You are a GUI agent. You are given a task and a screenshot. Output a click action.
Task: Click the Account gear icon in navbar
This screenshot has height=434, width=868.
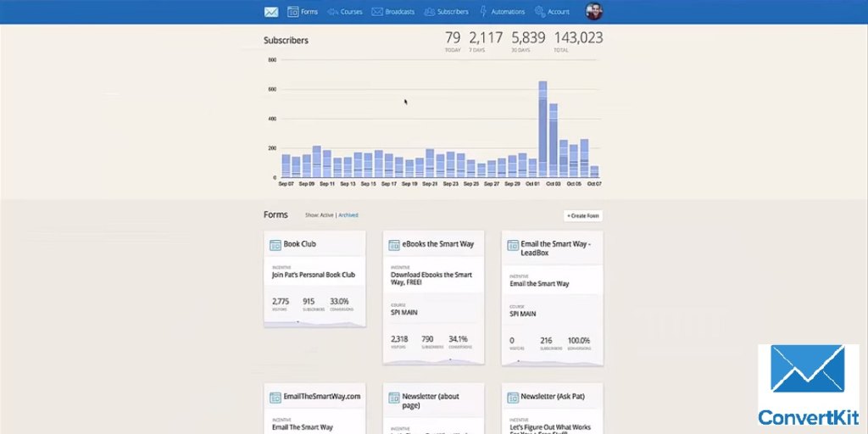[x=540, y=12]
